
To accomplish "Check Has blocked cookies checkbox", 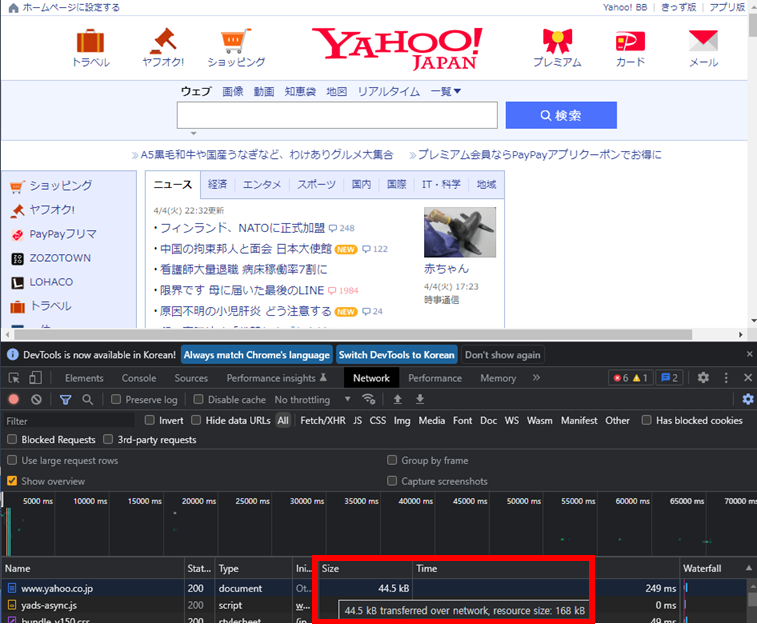I will pyautogui.click(x=646, y=420).
